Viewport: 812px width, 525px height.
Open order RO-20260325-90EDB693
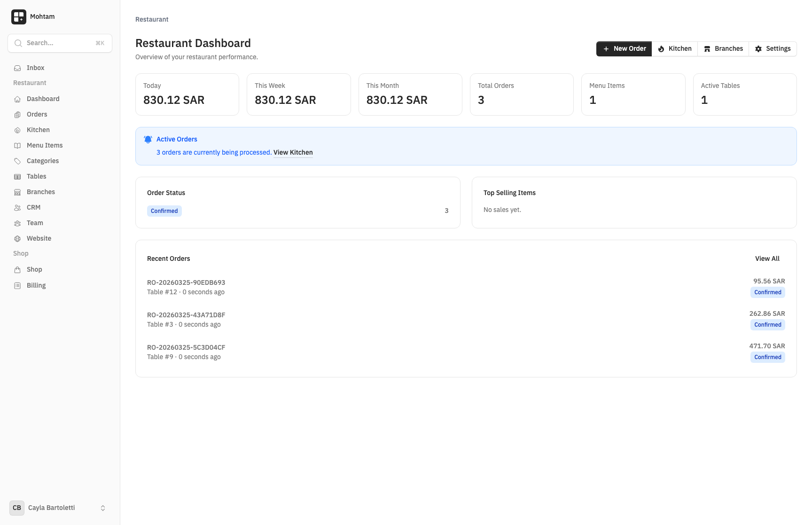pos(186,282)
